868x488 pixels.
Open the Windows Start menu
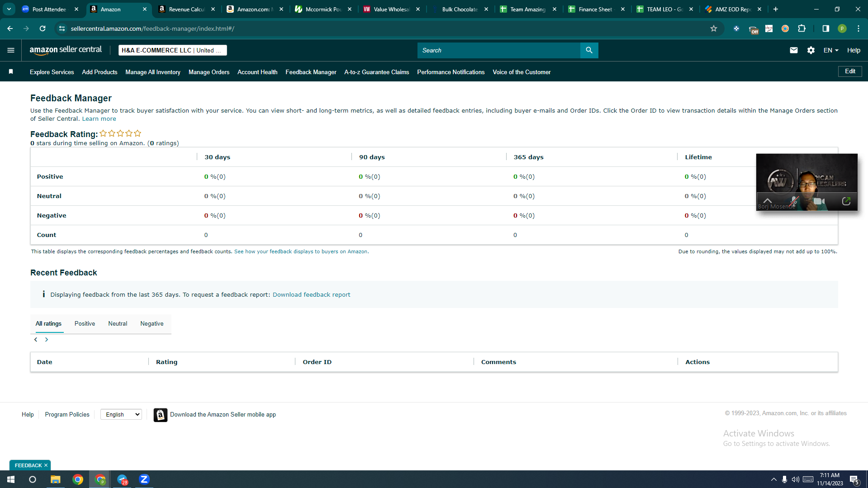[x=11, y=479]
